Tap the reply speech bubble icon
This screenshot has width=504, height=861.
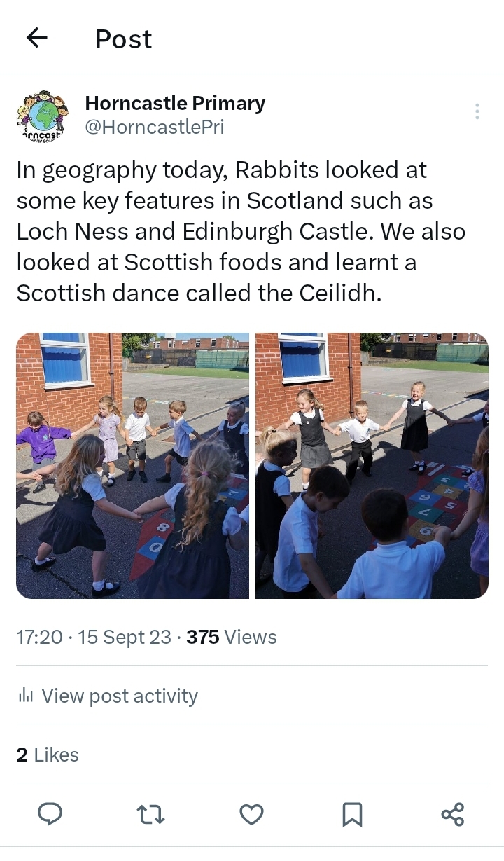(50, 814)
